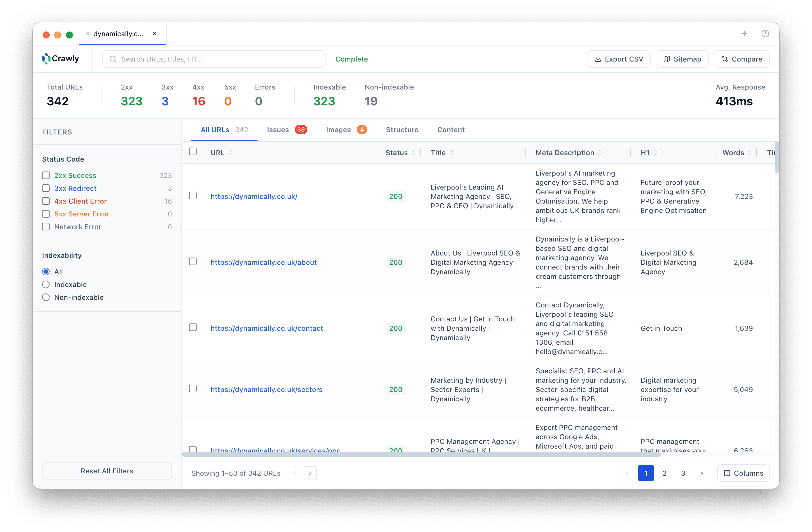Open a new tab with the plus icon

click(x=744, y=34)
